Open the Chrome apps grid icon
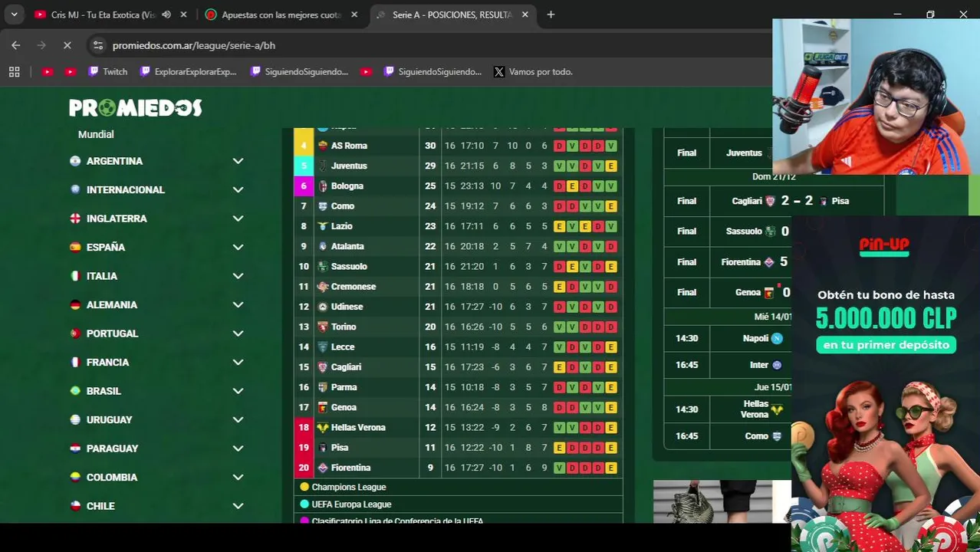 pos(14,71)
